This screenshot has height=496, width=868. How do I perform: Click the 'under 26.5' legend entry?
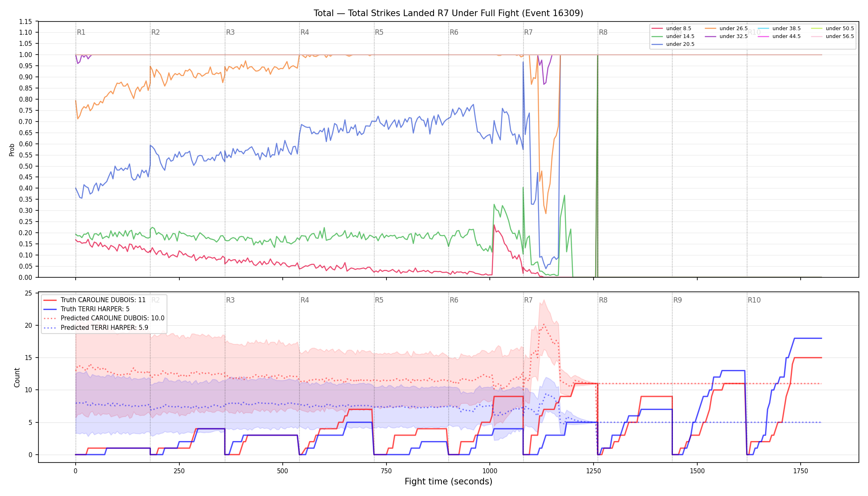726,29
